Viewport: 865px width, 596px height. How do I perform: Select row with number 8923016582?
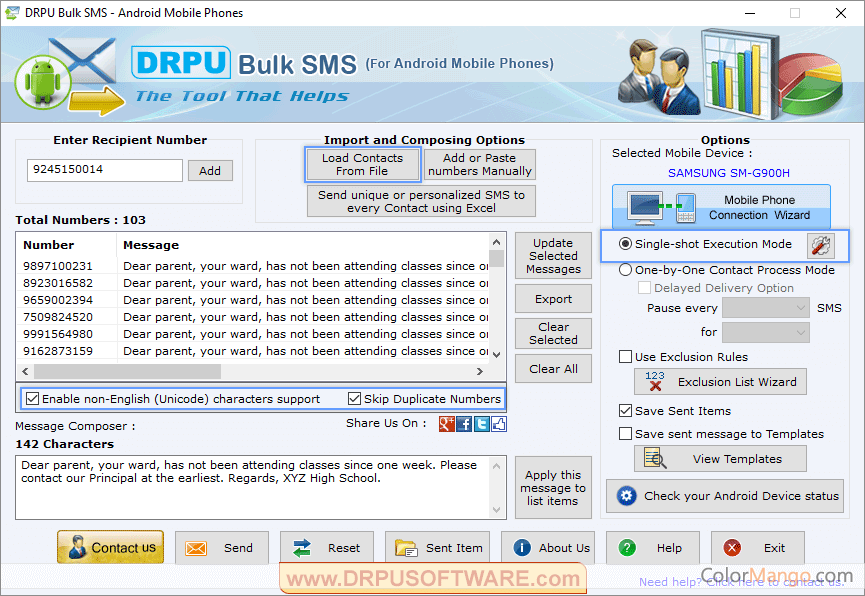253,283
